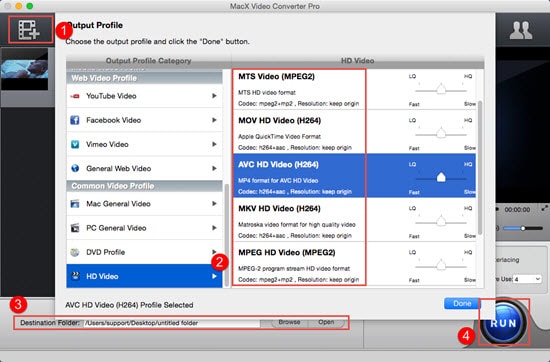Screen dimensions: 550x362
Task: Click the DVD Profile disc icon
Action: coord(75,252)
